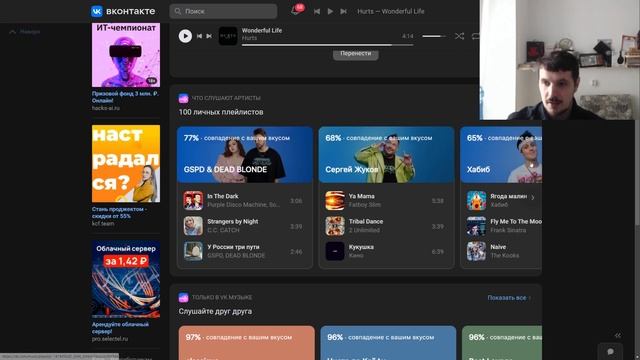Play У России три пути track cover
Viewport: 640px width, 360px height.
193,251
